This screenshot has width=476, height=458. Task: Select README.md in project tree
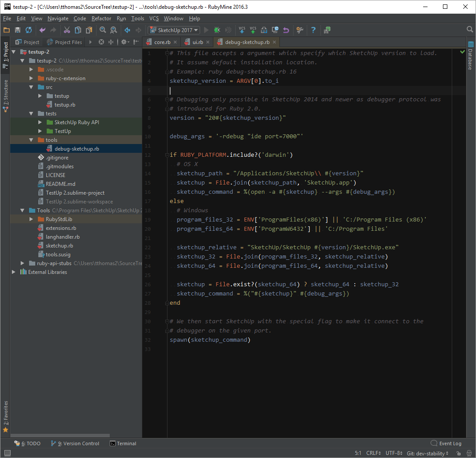point(60,184)
